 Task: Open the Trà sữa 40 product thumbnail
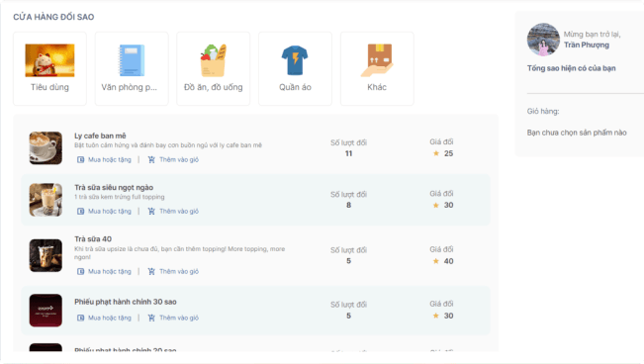point(46,255)
